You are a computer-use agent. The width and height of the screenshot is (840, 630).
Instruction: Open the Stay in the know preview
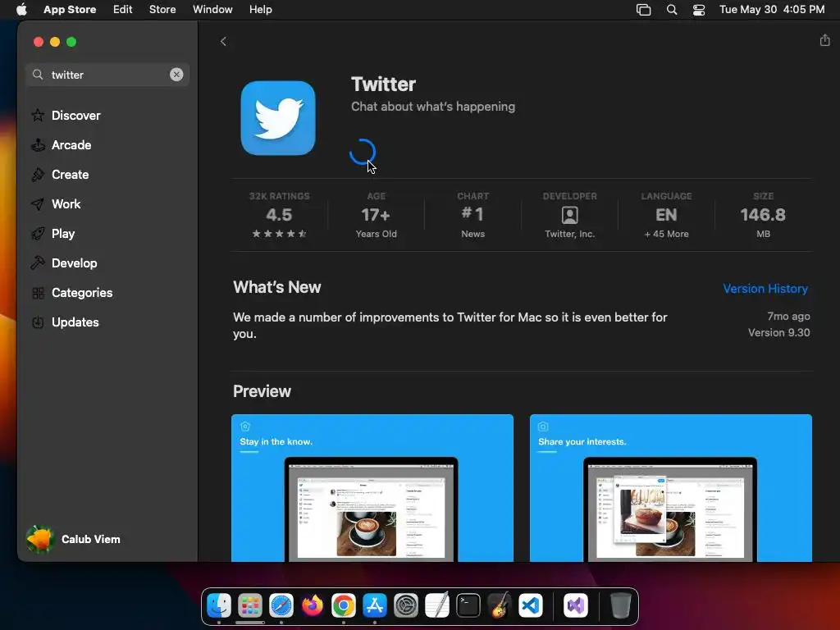coord(372,487)
